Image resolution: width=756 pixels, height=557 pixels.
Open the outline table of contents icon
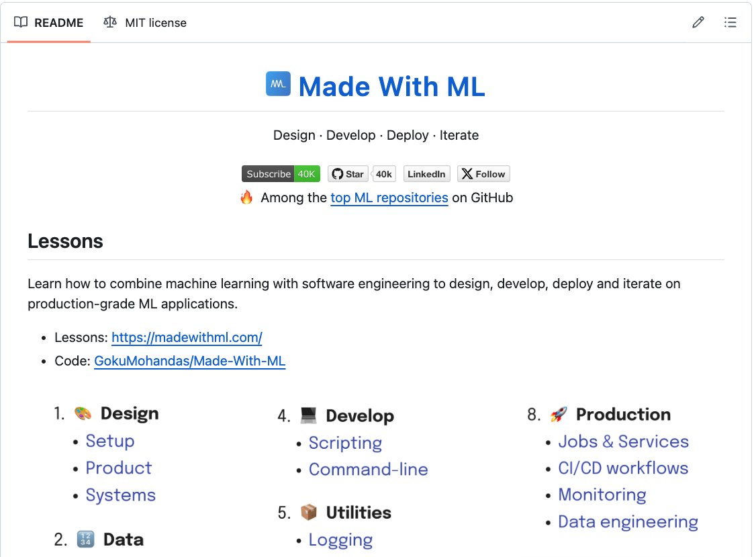730,22
